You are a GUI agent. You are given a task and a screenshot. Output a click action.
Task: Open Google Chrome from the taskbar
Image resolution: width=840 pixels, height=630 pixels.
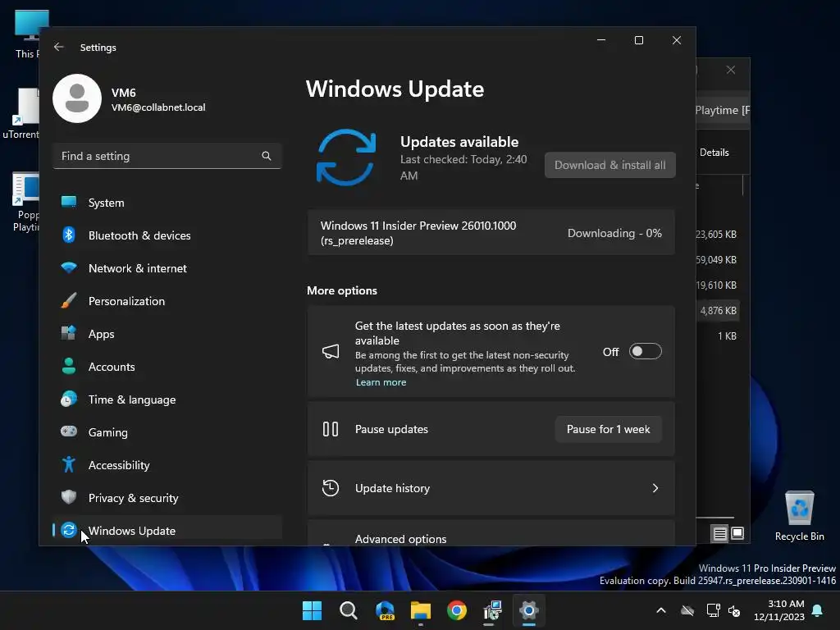pyautogui.click(x=457, y=610)
